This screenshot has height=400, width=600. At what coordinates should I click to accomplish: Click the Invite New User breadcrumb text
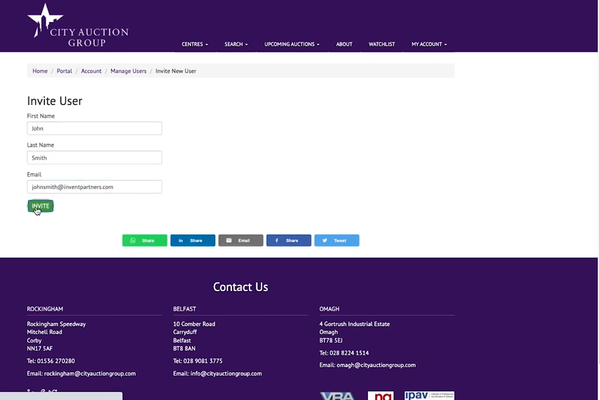[176, 71]
